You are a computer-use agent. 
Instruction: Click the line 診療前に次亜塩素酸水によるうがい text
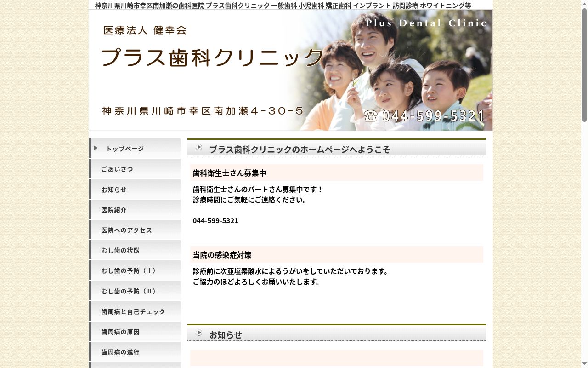point(290,271)
